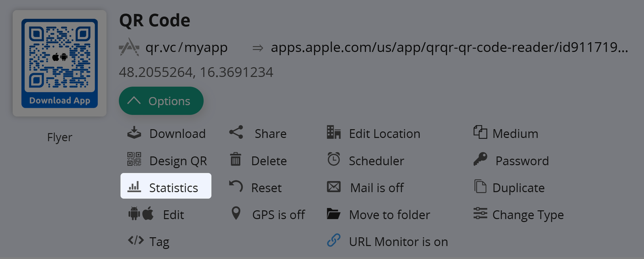The image size is (644, 259).
Task: Collapse the green Options button
Action: pos(161,101)
